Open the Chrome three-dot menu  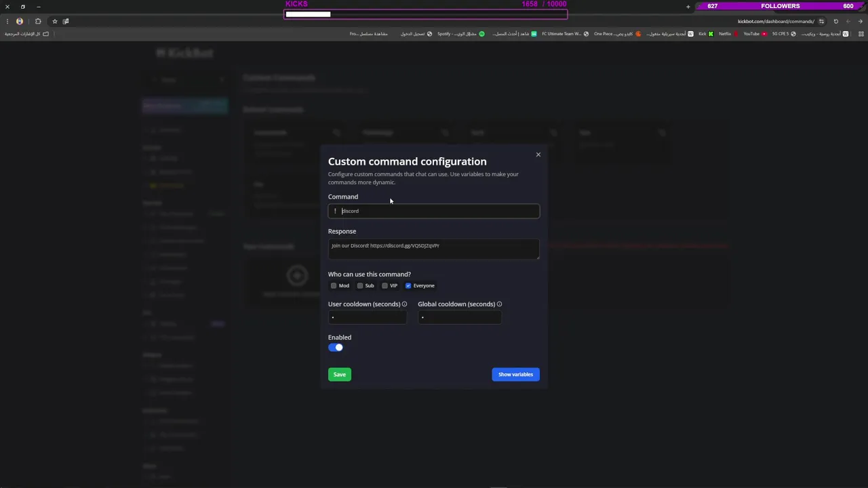pyautogui.click(x=7, y=21)
